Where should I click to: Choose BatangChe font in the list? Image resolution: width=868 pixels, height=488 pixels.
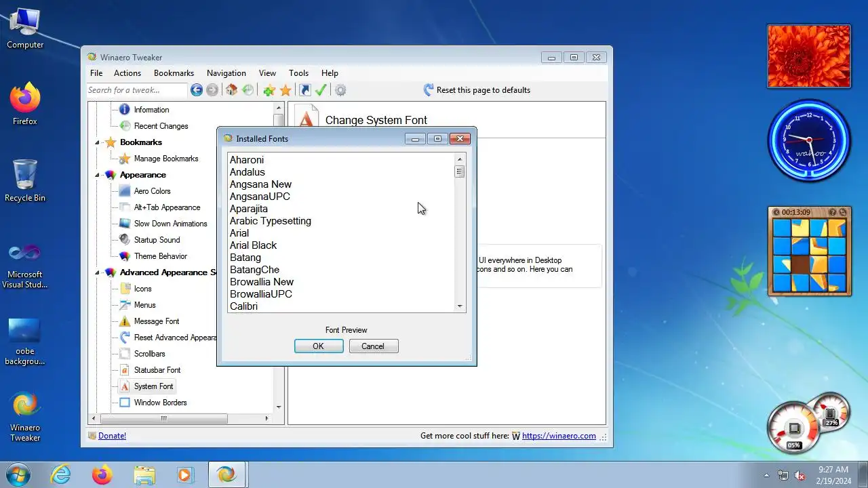(254, 270)
